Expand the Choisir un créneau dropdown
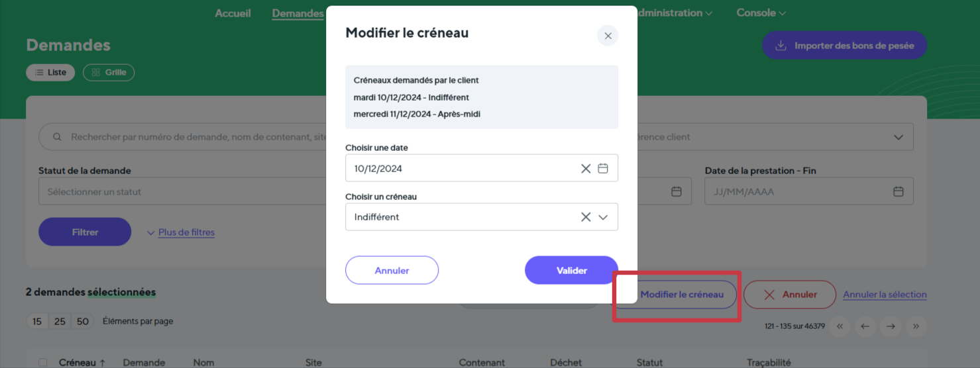980x368 pixels. pos(603,217)
